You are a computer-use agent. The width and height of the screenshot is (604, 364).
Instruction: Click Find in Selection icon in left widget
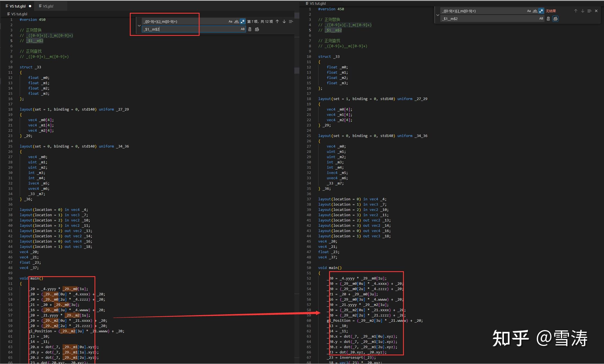click(x=291, y=21)
